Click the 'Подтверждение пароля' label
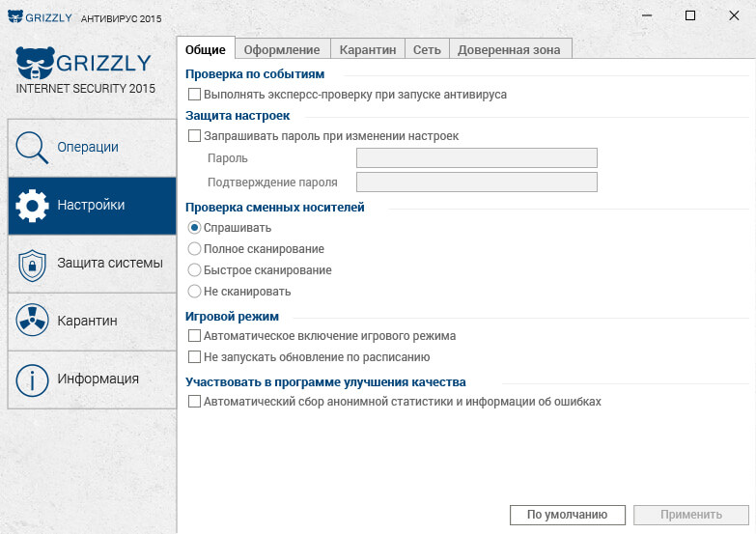 pos(272,183)
